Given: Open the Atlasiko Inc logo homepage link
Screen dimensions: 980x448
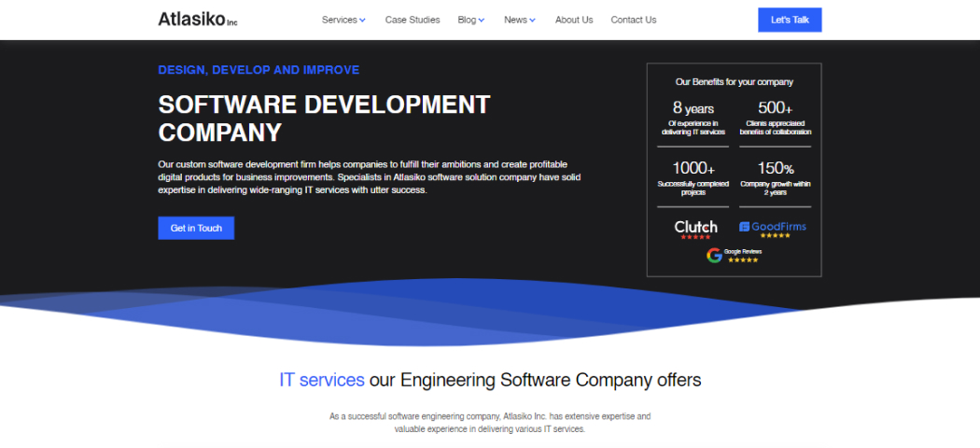Looking at the screenshot, I should [x=198, y=20].
